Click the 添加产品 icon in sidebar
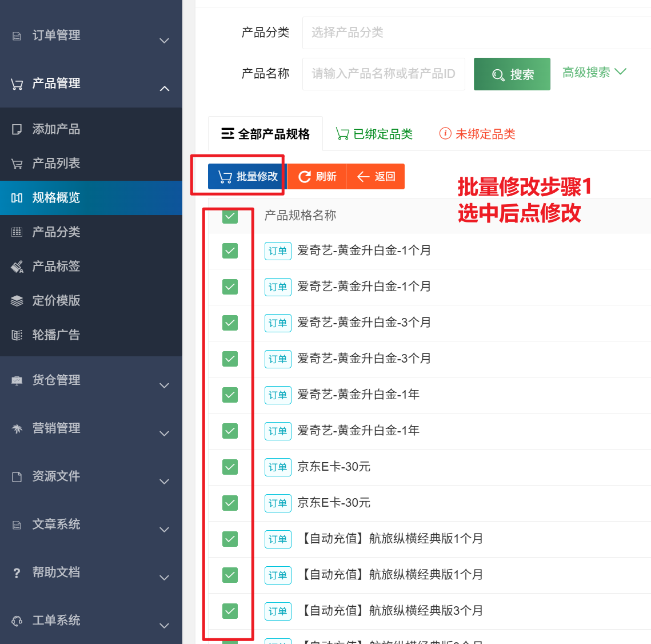 17,129
